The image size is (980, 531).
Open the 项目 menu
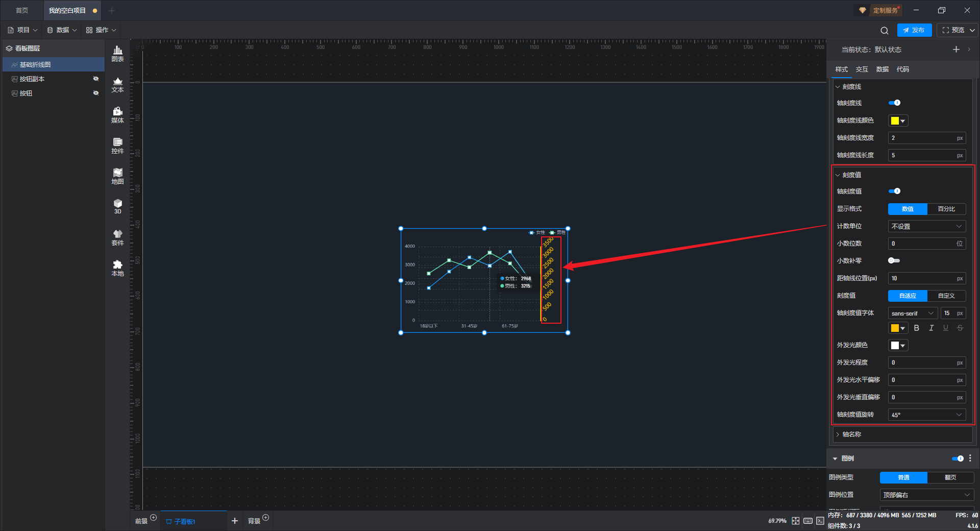click(x=22, y=30)
